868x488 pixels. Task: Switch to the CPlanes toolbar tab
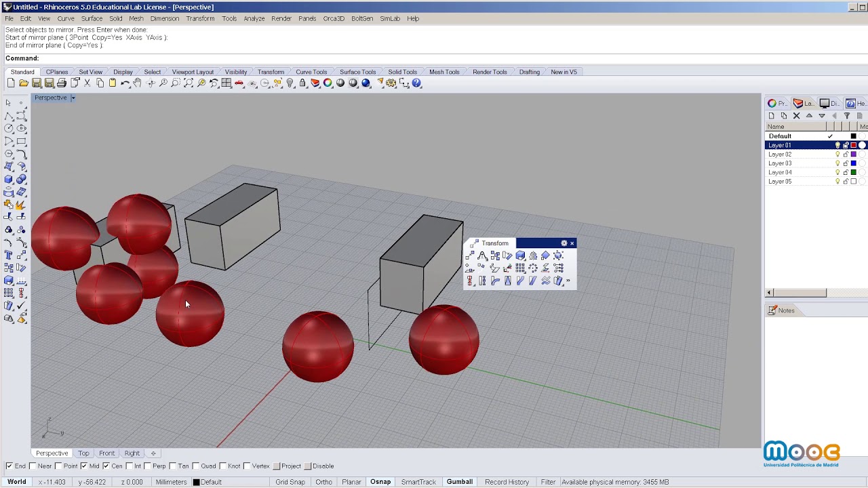coord(57,72)
